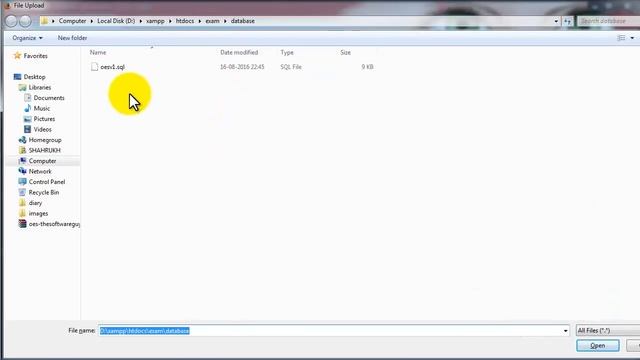Click the Search database box
The image size is (640, 360).
[609, 21]
